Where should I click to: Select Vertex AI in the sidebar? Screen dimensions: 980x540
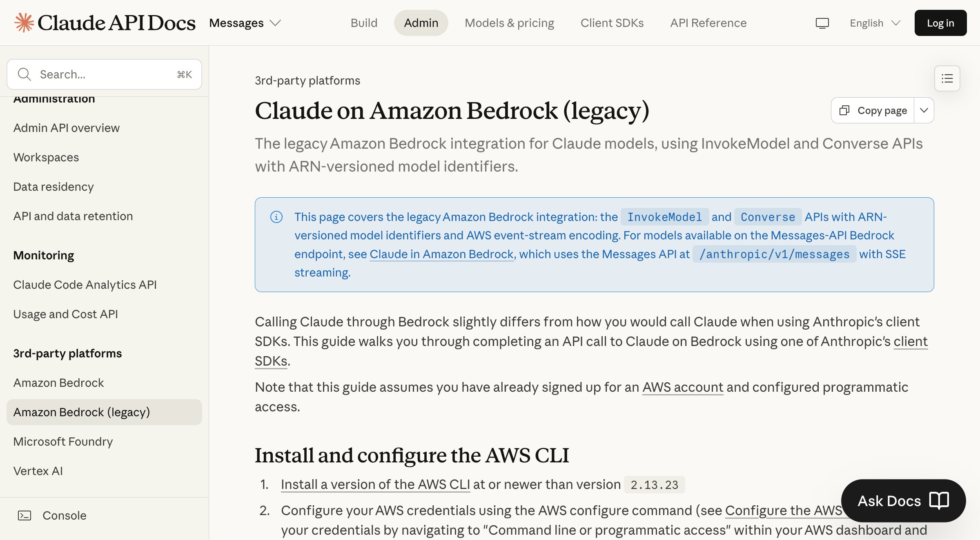[38, 471]
